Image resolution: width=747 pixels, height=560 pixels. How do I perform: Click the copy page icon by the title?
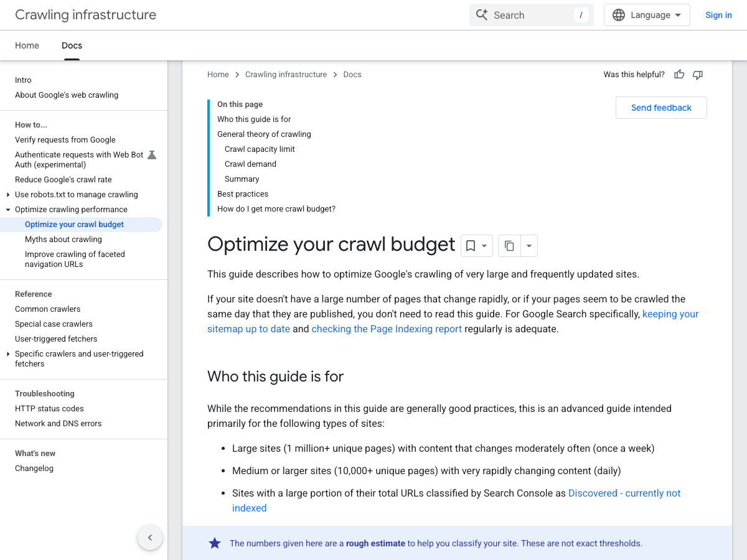509,246
